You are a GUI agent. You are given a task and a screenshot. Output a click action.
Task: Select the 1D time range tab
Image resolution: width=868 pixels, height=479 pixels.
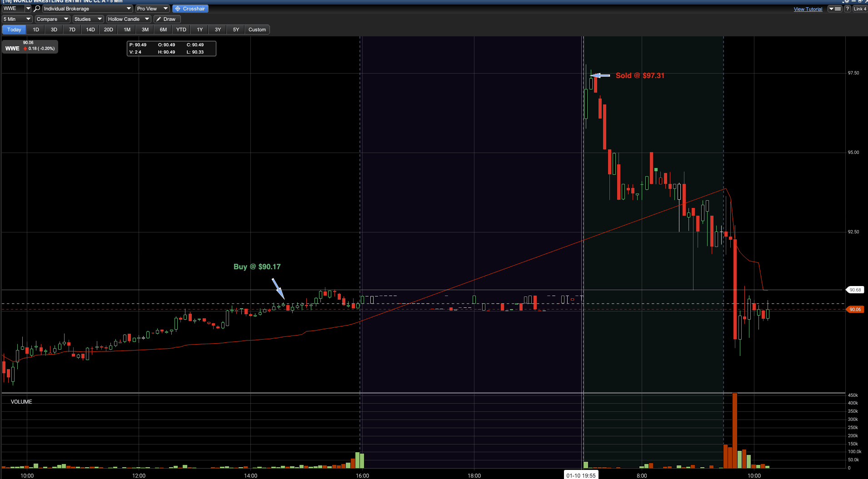click(36, 30)
